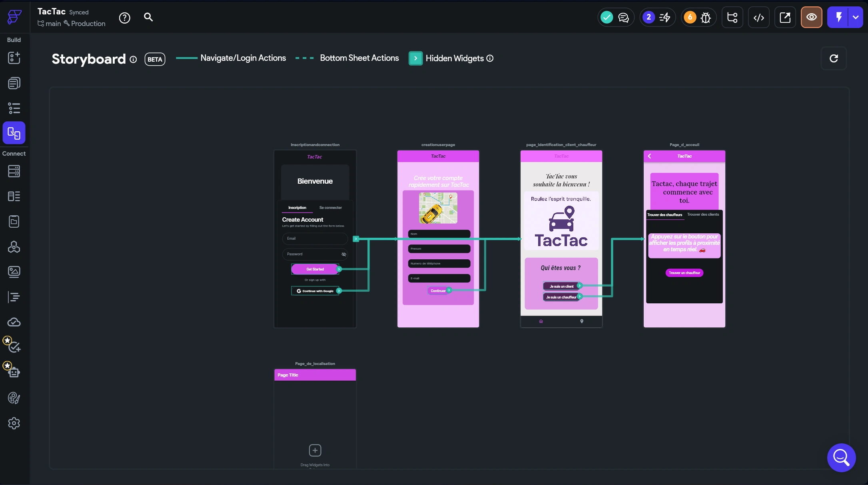Open Theme Settings palette icon
This screenshot has height=485, width=868.
[14, 398]
